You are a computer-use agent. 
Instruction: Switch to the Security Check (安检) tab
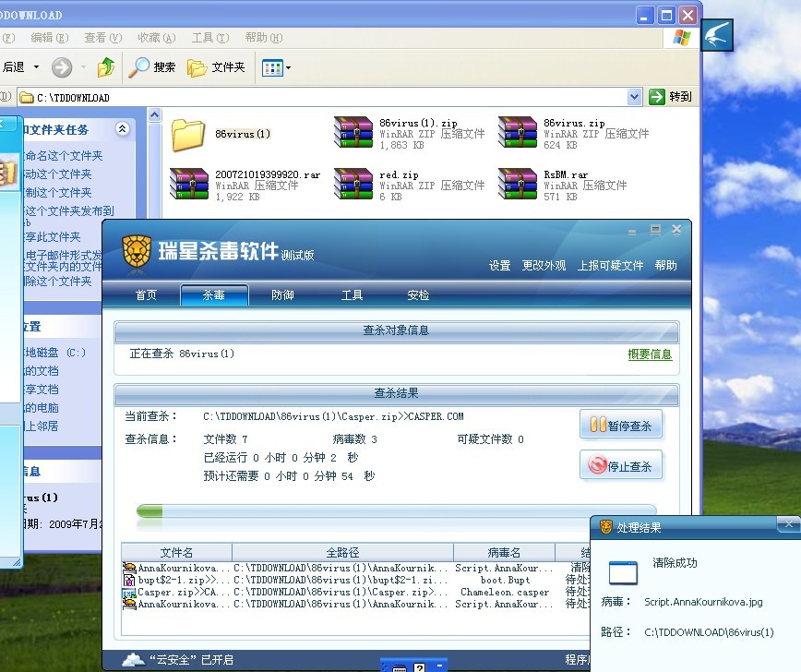coord(418,294)
